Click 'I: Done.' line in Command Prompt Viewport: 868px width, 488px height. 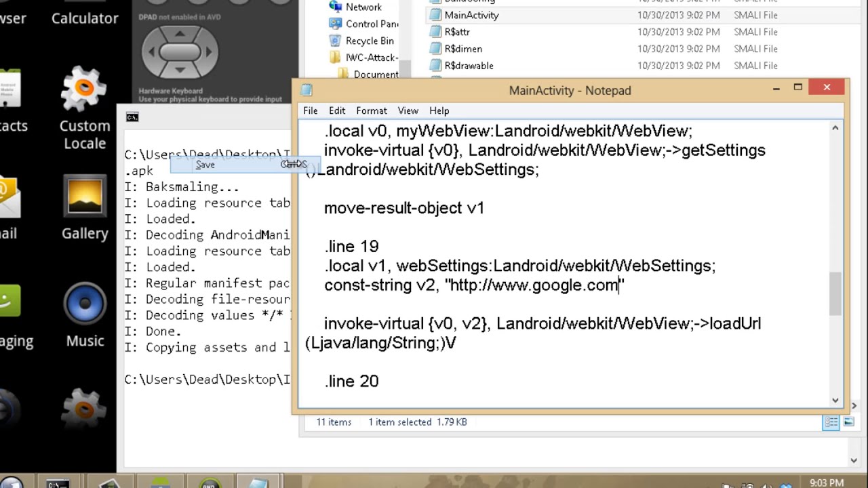pyautogui.click(x=153, y=331)
